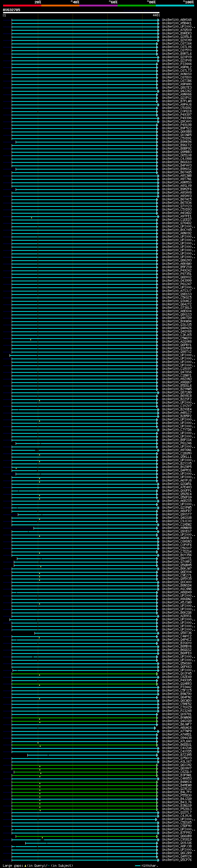The height and width of the screenshot is (868, 197).
Task: Open hit UniRef100_A4R1I7
Action: pyautogui.click(x=177, y=413)
